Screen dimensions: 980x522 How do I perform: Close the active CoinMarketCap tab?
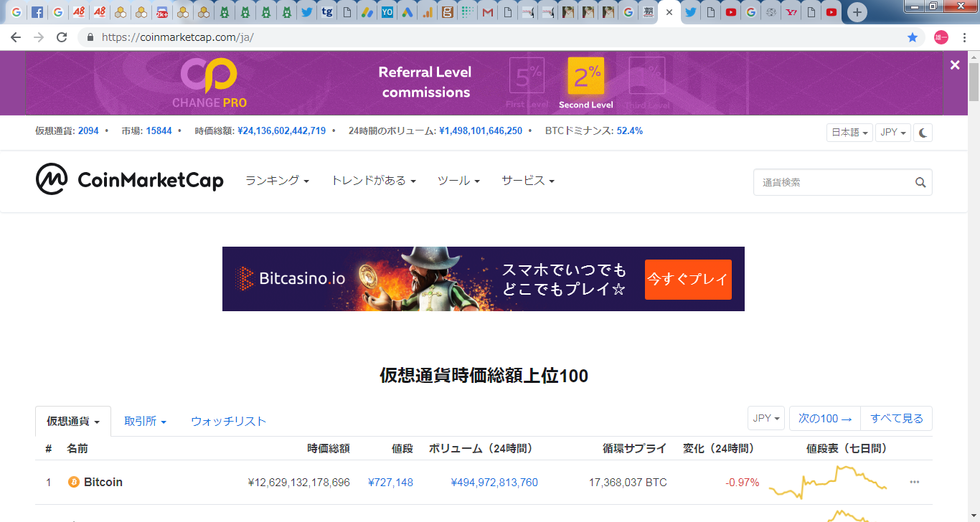coord(669,12)
